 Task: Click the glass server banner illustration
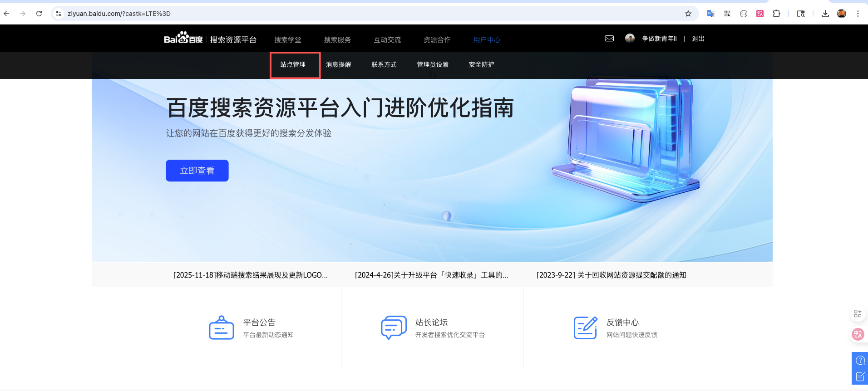coord(626,140)
